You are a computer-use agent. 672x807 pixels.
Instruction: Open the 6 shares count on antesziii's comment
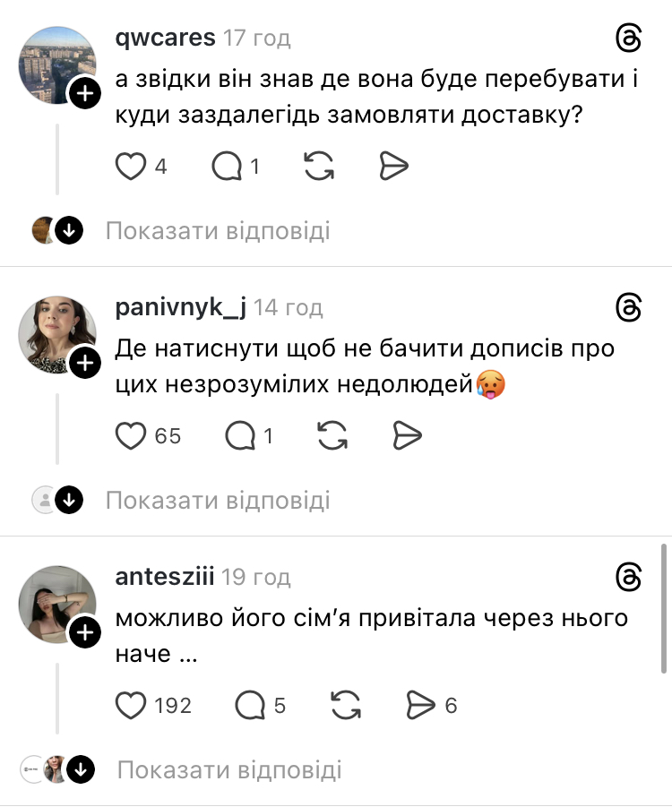click(449, 705)
